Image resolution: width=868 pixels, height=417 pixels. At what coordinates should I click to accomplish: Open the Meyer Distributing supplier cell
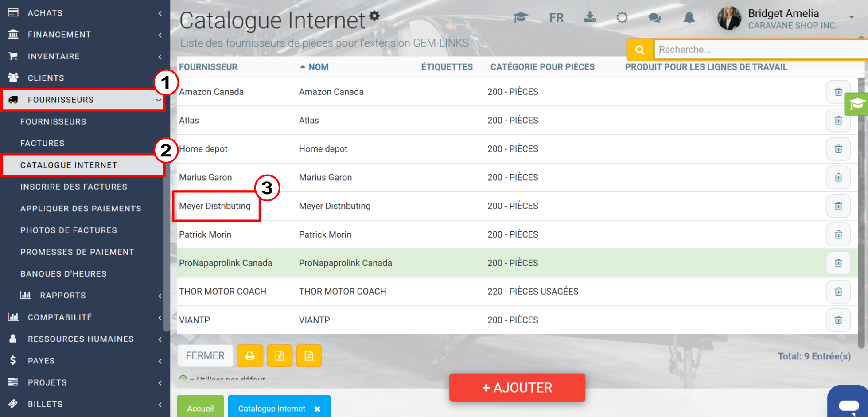click(215, 206)
